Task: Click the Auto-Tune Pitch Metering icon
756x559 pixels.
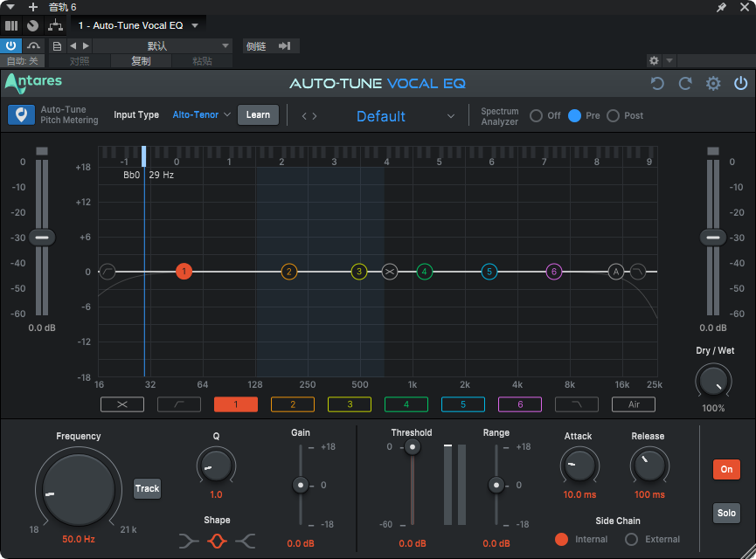Action: pos(21,115)
